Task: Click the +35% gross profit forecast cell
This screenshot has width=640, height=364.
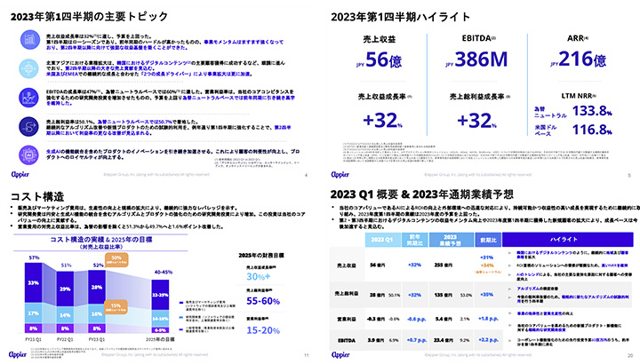Action: click(486, 294)
